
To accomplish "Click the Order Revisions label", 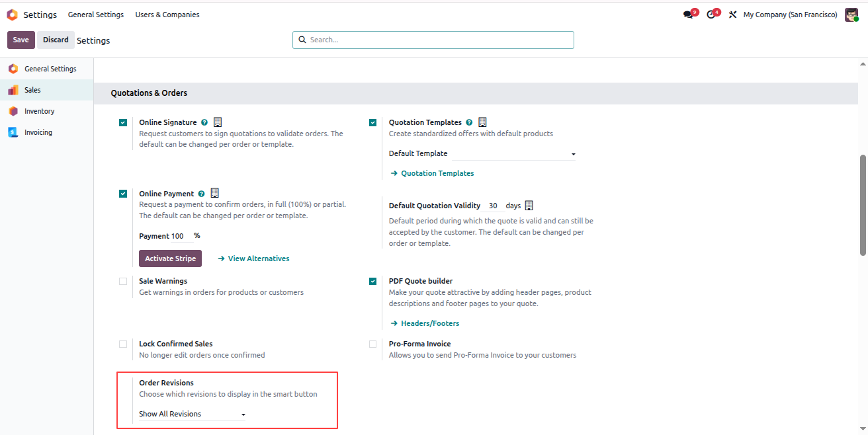I will [166, 383].
